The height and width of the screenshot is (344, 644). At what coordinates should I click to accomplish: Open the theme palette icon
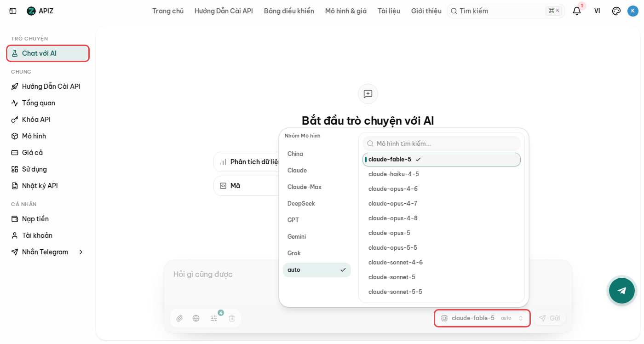pos(616,11)
